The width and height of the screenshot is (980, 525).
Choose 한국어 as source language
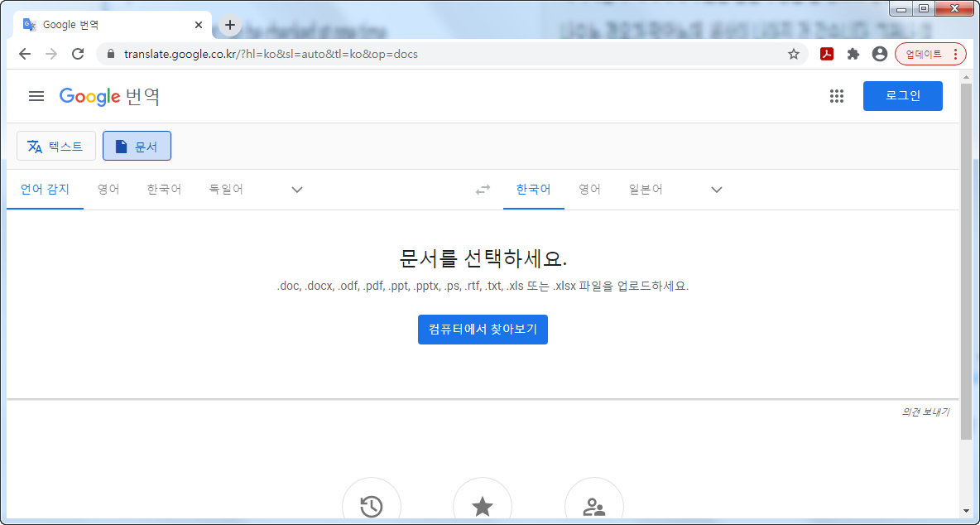[165, 190]
